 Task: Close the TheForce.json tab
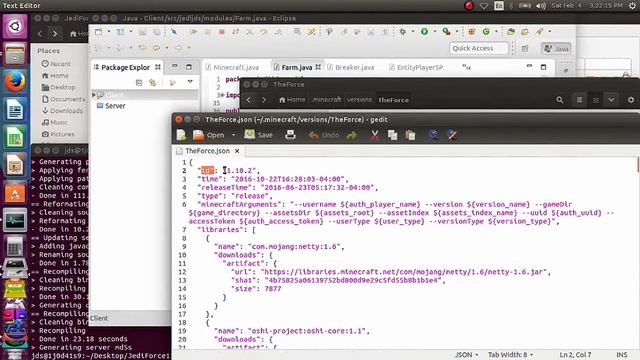[237, 151]
